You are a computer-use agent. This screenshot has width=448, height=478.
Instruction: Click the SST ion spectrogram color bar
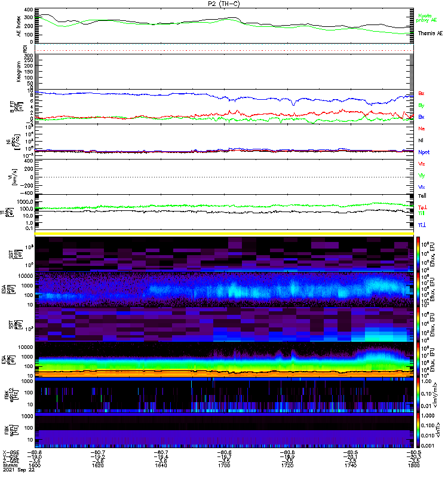(418, 254)
